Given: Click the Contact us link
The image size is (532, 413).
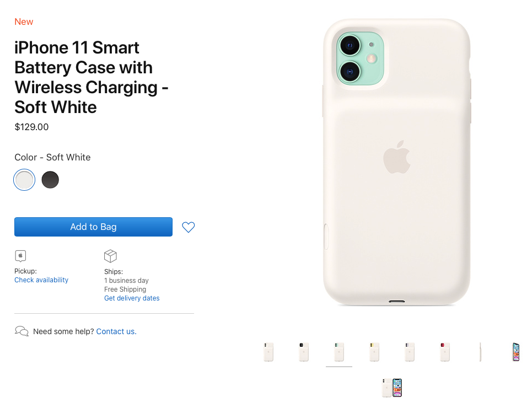Looking at the screenshot, I should point(116,331).
